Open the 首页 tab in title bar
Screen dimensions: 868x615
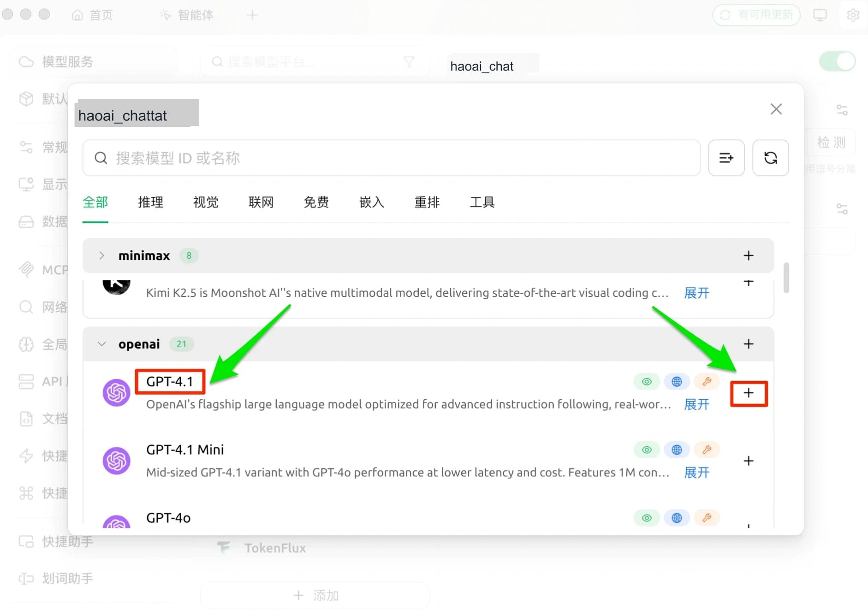tap(92, 15)
